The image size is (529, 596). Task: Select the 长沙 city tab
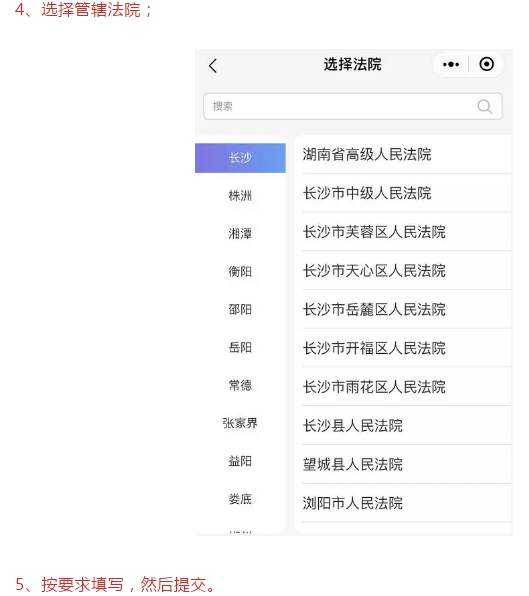240,158
